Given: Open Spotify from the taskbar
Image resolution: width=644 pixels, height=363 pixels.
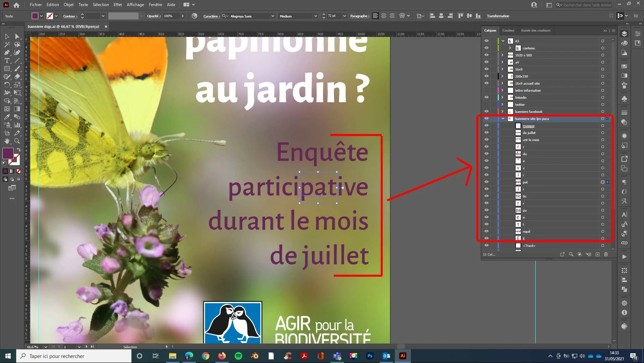Looking at the screenshot, I should coord(238,356).
